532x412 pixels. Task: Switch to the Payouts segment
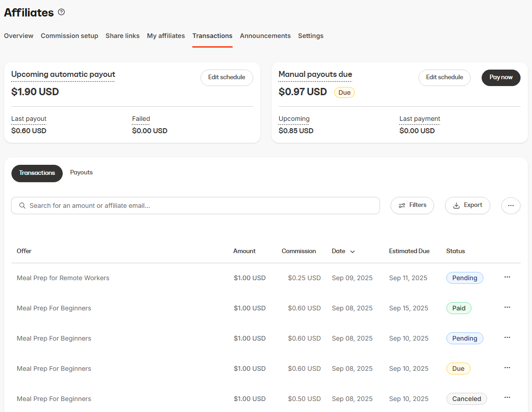coord(81,173)
